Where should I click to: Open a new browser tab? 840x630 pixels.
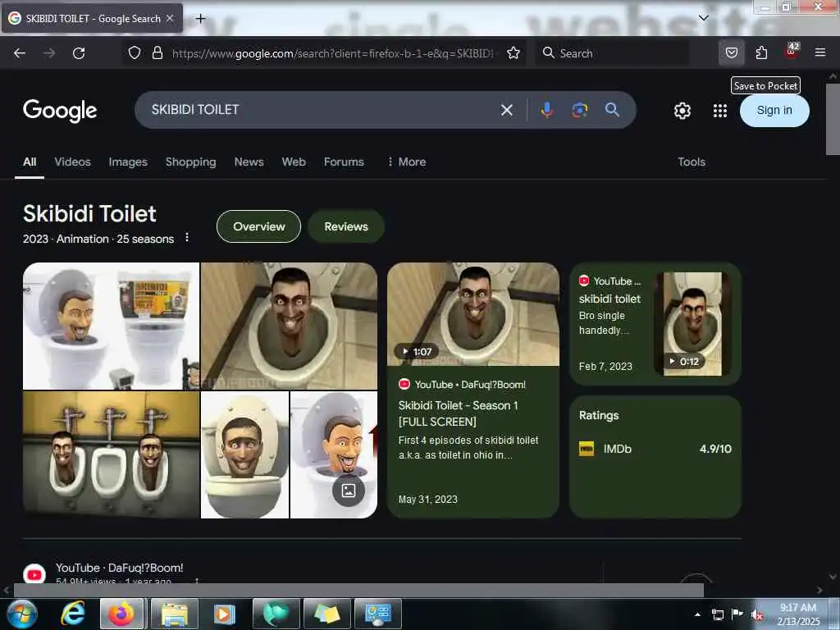click(200, 19)
